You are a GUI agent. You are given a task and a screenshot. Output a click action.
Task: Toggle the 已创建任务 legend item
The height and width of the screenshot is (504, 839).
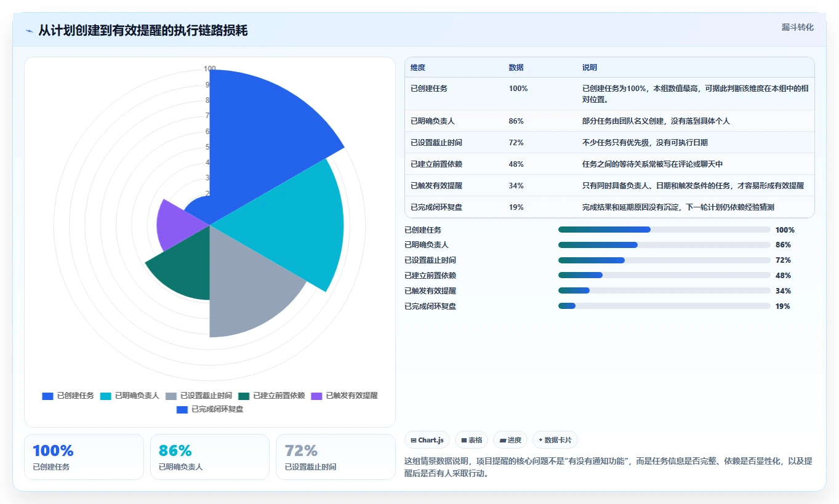click(68, 396)
